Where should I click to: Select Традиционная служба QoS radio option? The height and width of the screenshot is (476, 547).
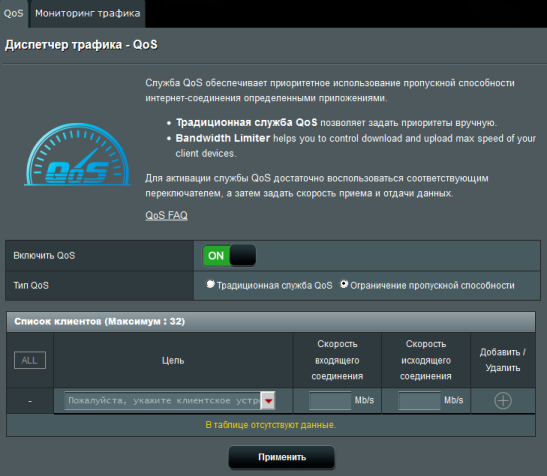click(210, 284)
